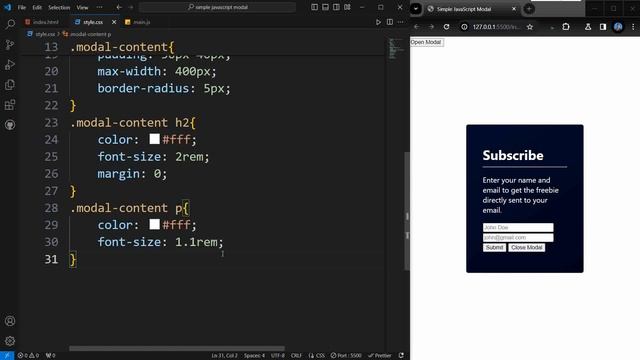The image size is (640, 360).
Task: Click the 127.0.0.1:5500 address bar
Action: click(x=496, y=27)
